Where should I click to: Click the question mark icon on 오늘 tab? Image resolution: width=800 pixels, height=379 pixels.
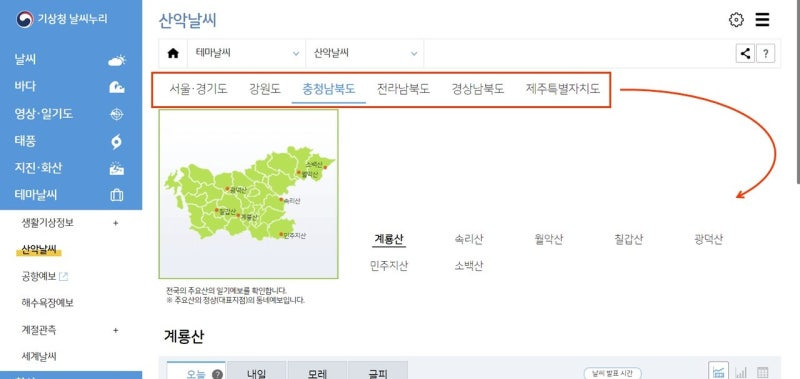tap(217, 374)
